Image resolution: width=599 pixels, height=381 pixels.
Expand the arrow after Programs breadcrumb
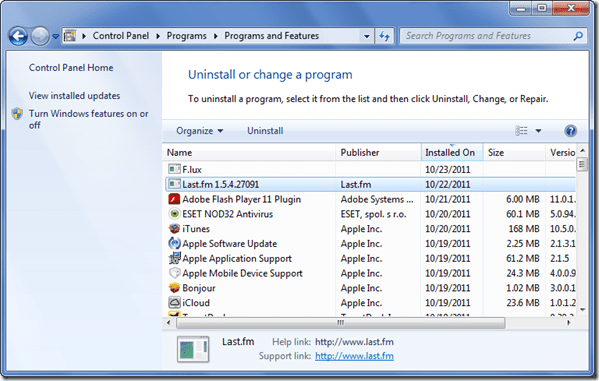click(215, 36)
